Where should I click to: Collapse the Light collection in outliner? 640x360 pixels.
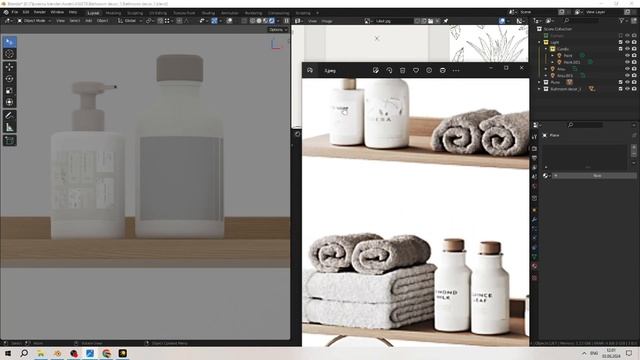point(540,42)
